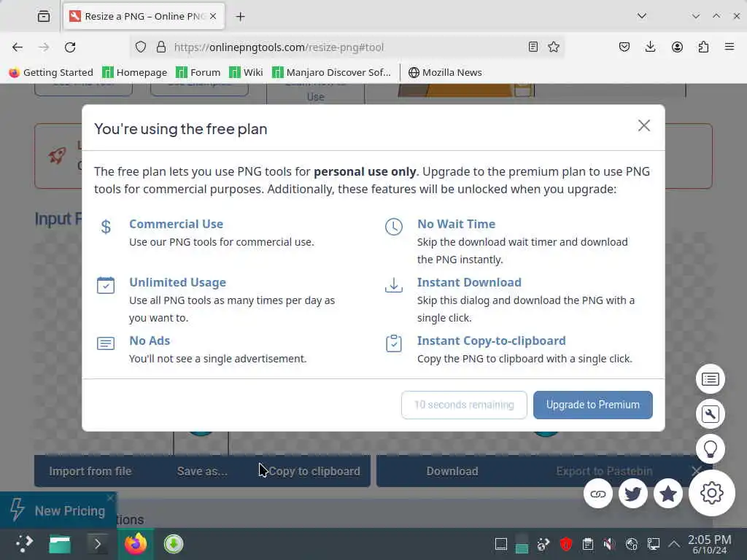Open the file manager from taskbar
747x560 pixels.
pos(60,544)
